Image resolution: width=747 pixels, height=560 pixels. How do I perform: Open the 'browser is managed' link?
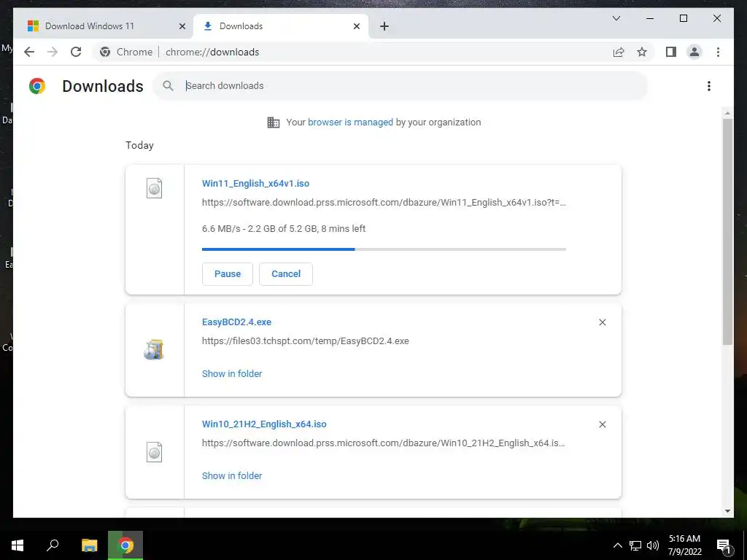click(350, 122)
